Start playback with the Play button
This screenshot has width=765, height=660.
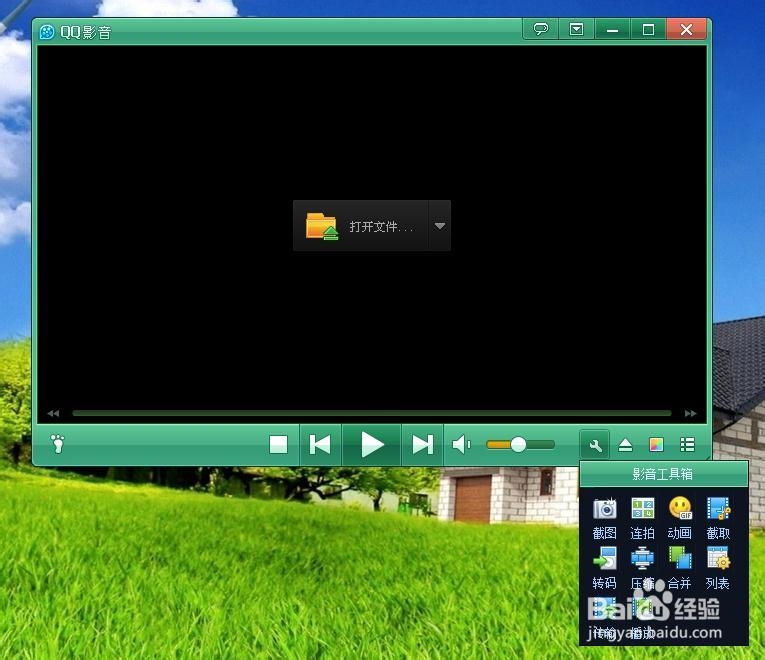[x=372, y=444]
